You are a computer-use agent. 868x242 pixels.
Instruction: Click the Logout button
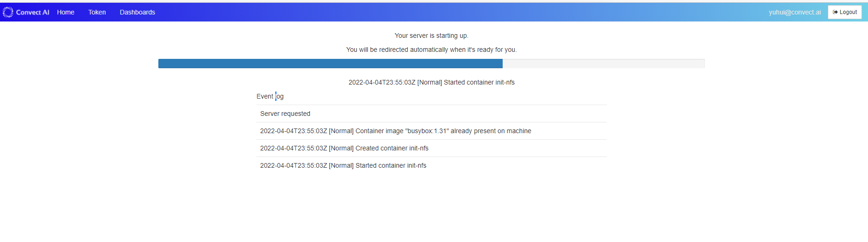845,12
